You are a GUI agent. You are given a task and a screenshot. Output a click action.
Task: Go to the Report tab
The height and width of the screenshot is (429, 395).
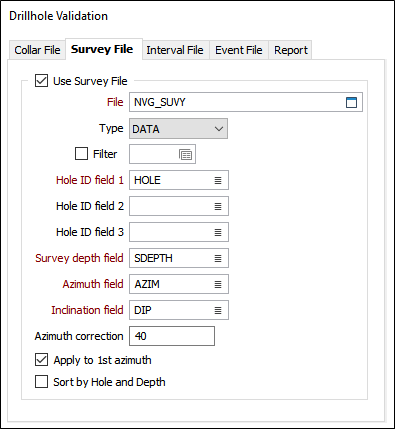coord(291,50)
